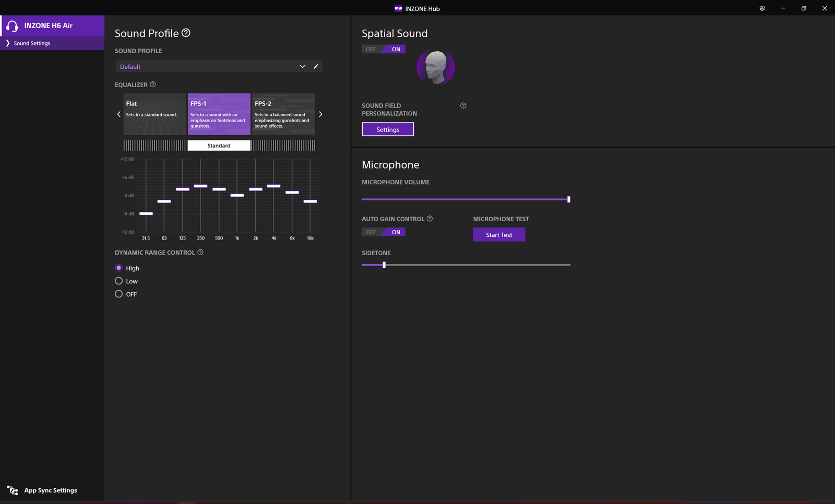Click the Spatial Sound heading
Viewport: 835px width, 504px height.
[395, 33]
